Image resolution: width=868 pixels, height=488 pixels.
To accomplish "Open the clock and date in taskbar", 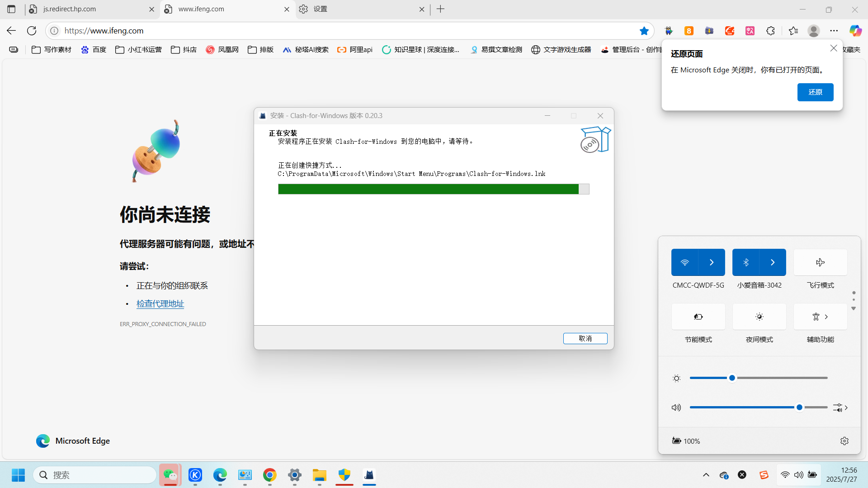I will pyautogui.click(x=841, y=475).
